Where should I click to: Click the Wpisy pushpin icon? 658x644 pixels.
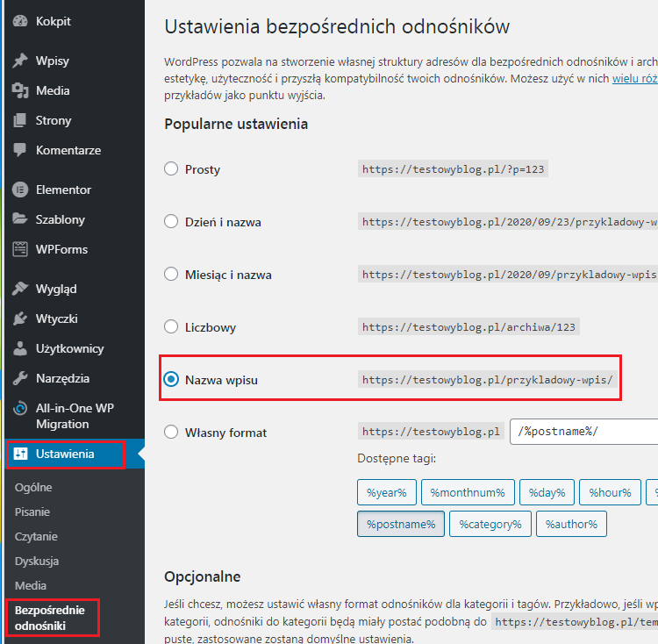coord(20,61)
